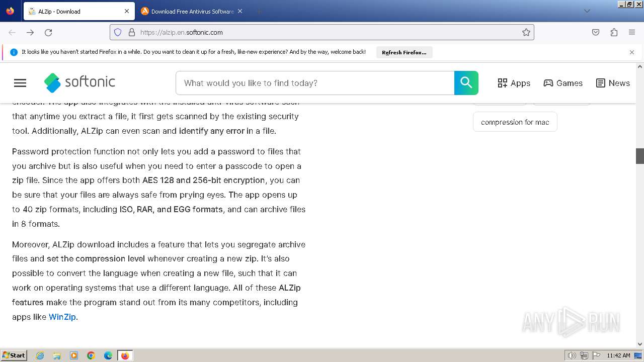
Task: Open a new browser tab
Action: click(x=259, y=11)
